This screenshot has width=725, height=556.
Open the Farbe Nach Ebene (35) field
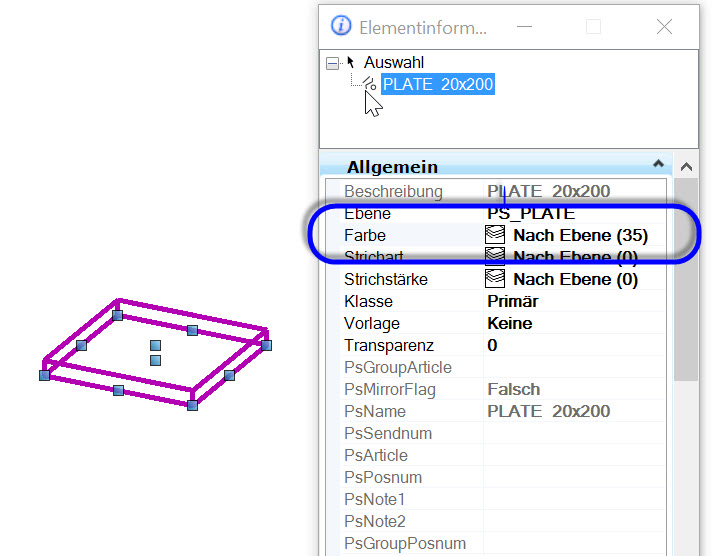(574, 235)
